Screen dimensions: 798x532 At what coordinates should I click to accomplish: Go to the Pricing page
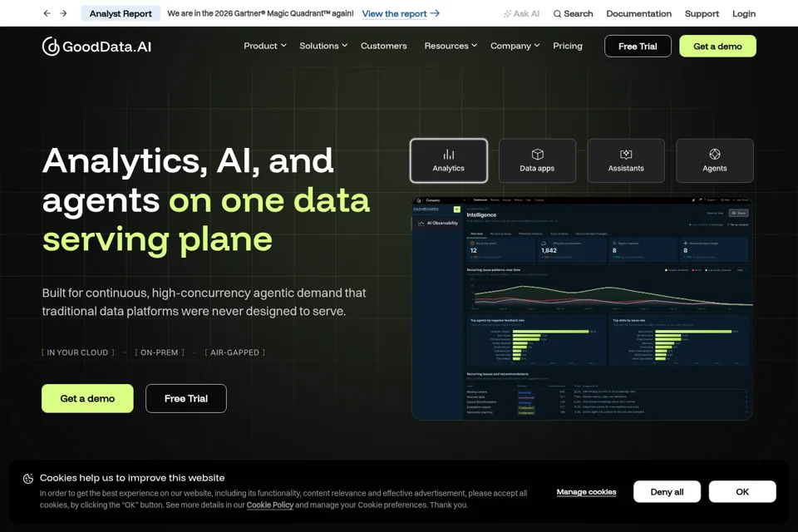click(568, 46)
